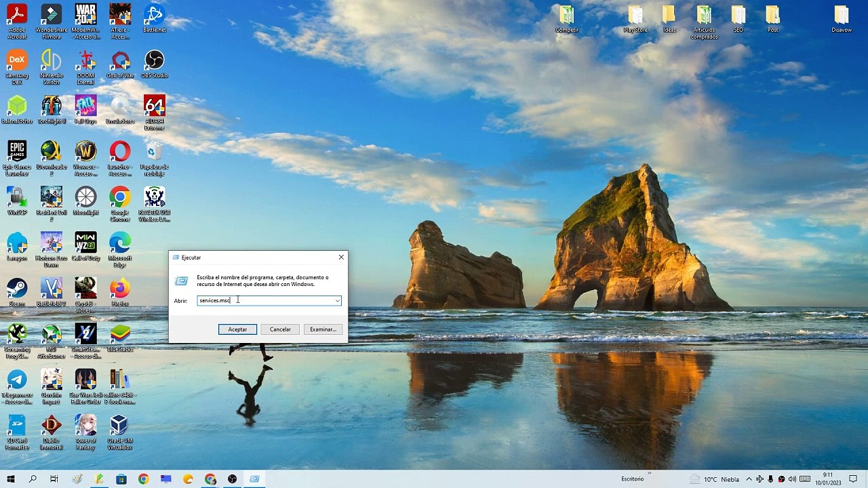Expand the Escritorio toolbar chevron
868x488 pixels.
click(x=650, y=474)
